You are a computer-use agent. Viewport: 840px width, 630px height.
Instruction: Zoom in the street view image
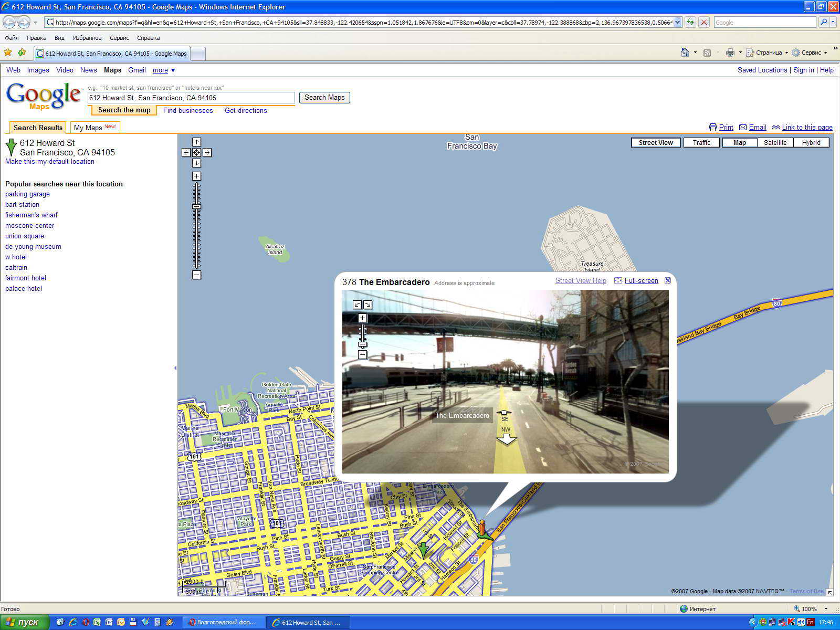(x=362, y=318)
